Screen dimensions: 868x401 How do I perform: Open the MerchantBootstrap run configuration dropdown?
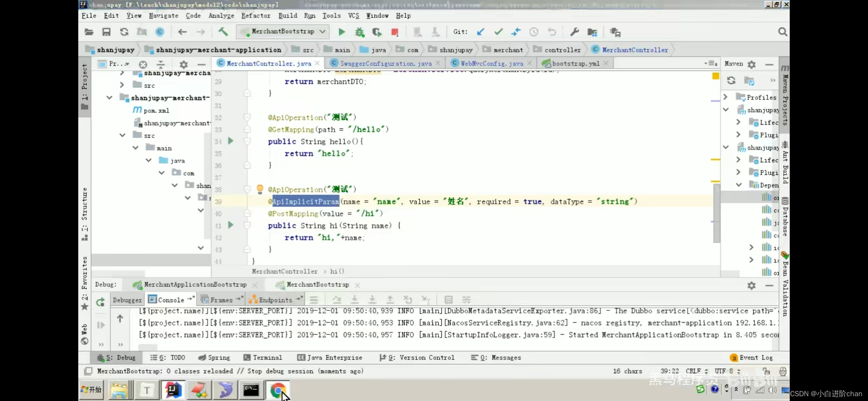tap(282, 32)
